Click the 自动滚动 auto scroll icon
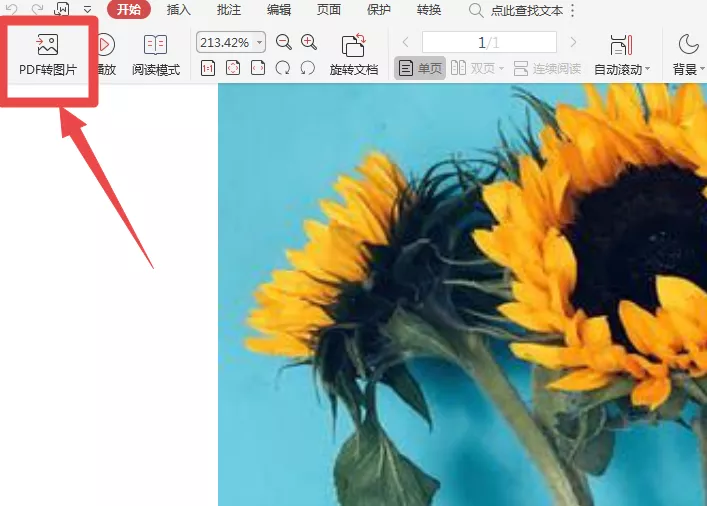 click(x=621, y=45)
